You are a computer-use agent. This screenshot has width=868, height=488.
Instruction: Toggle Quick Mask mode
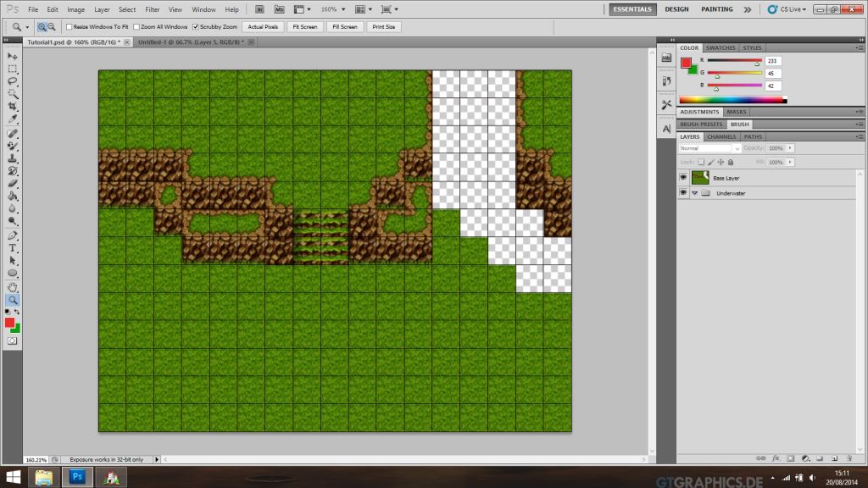tap(12, 341)
